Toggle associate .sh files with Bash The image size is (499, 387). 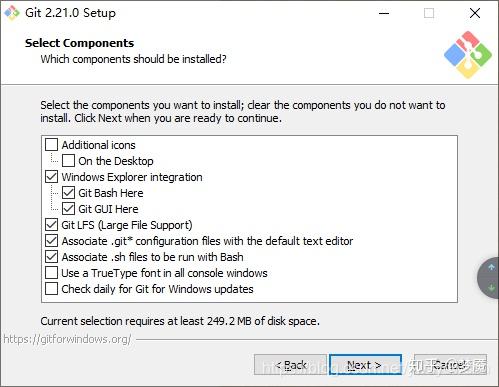click(51, 257)
